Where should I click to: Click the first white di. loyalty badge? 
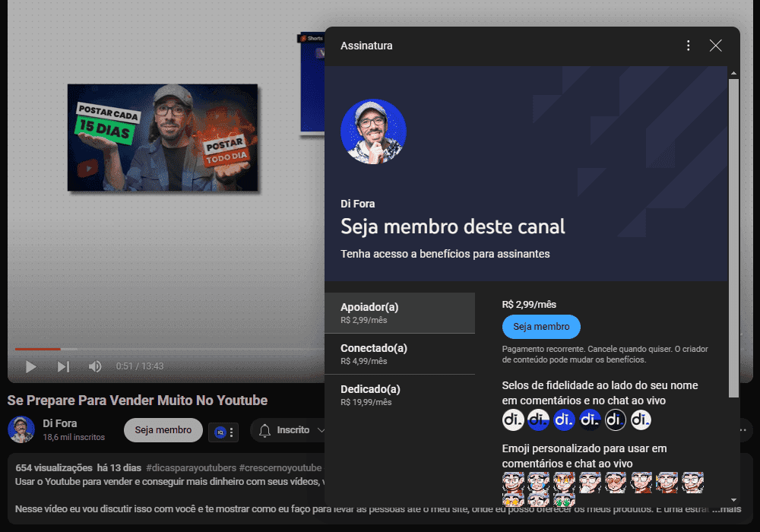point(513,420)
